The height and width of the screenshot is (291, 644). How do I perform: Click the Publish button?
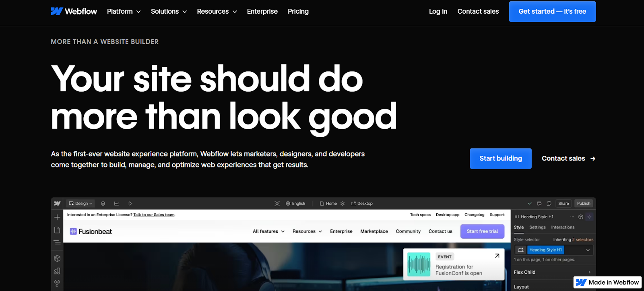tap(584, 204)
